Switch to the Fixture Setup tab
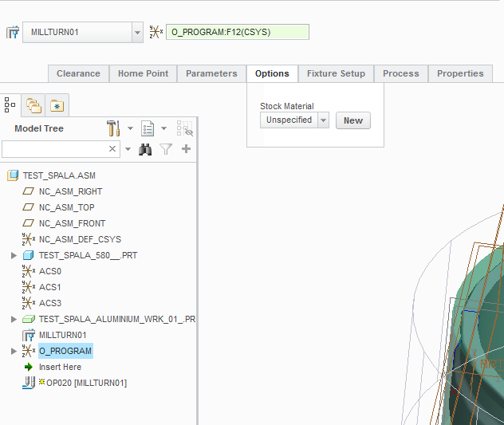The height and width of the screenshot is (425, 504). point(336,73)
